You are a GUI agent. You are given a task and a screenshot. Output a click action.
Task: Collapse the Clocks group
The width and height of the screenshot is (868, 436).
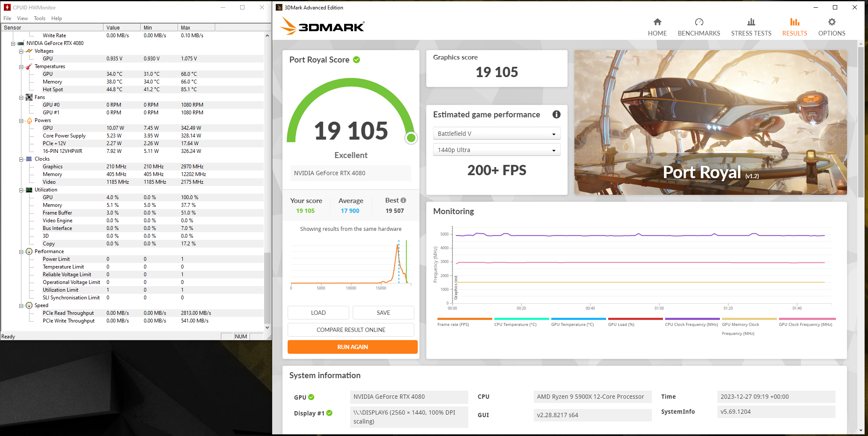pos(21,159)
